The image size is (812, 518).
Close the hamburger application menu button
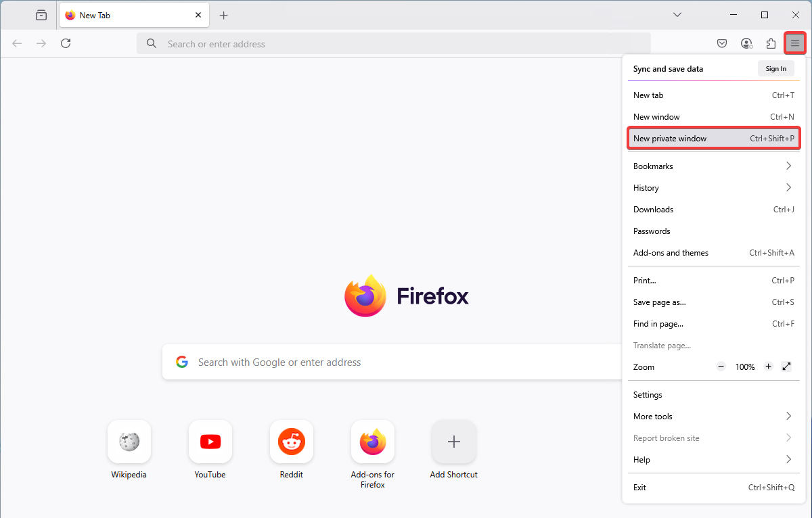(x=795, y=44)
